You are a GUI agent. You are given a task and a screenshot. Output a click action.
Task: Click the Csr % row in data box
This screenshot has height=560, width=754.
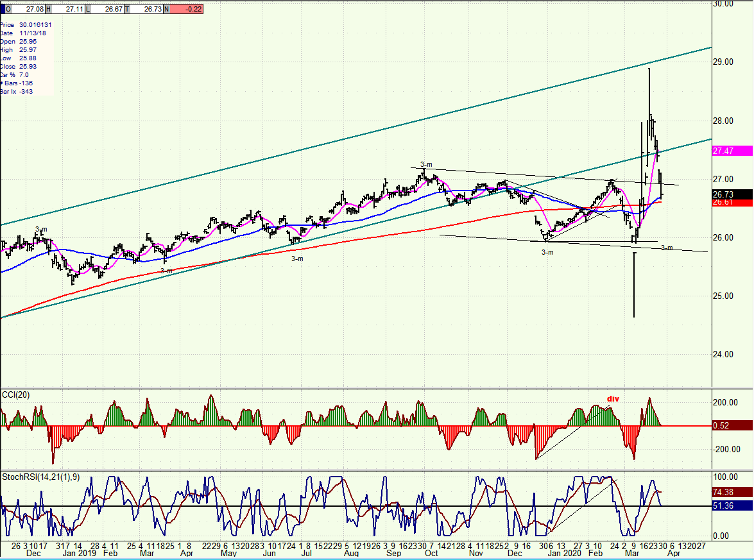(19, 75)
